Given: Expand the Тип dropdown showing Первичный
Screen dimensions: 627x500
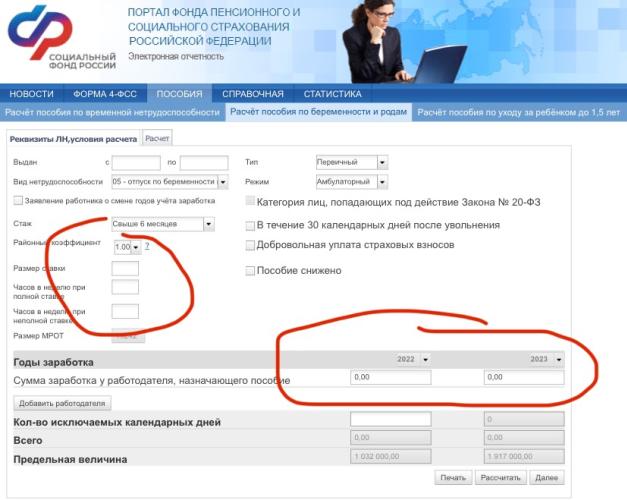Looking at the screenshot, I should (x=382, y=162).
